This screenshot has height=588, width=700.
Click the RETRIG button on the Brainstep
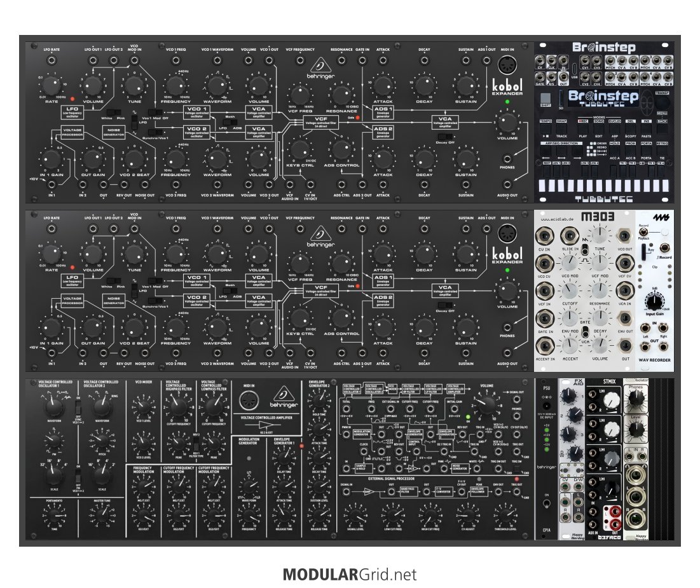coord(662,151)
